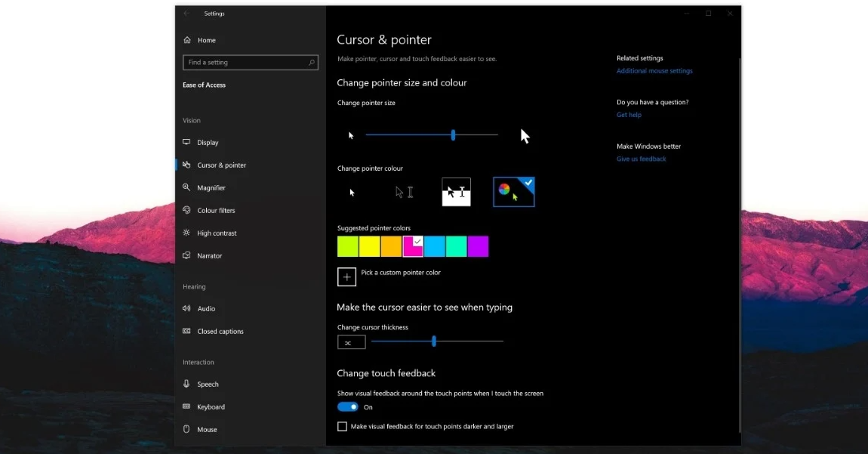The height and width of the screenshot is (454, 868).
Task: Open High contrast settings
Action: click(x=217, y=233)
